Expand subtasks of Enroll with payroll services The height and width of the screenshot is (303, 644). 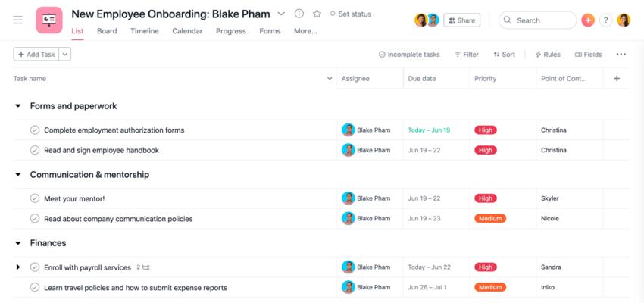pyautogui.click(x=17, y=267)
